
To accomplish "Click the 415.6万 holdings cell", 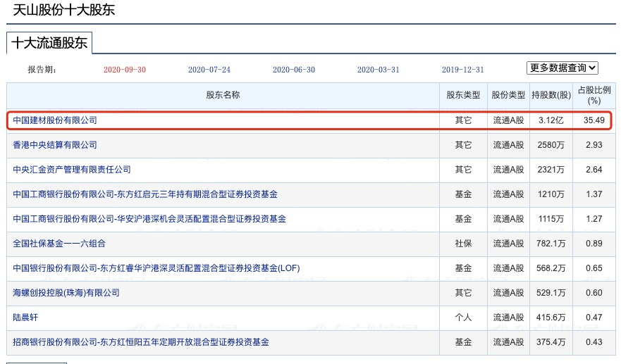I will coord(551,318).
